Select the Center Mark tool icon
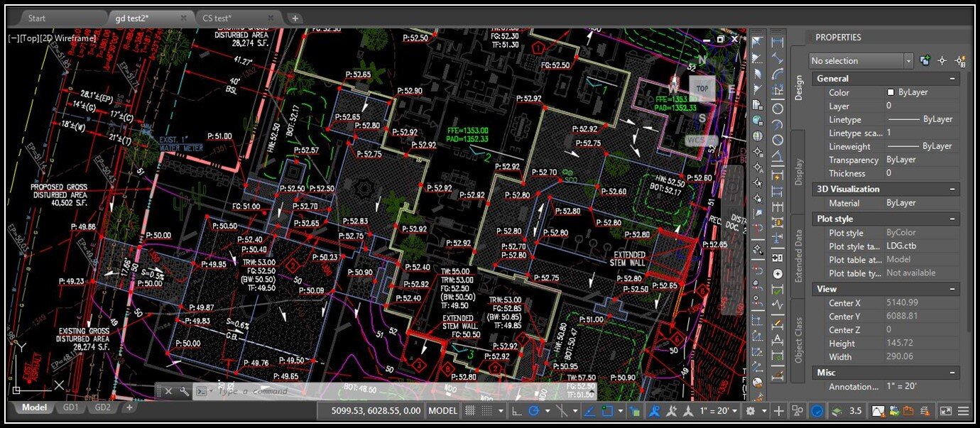The width and height of the screenshot is (980, 428). pyautogui.click(x=778, y=273)
